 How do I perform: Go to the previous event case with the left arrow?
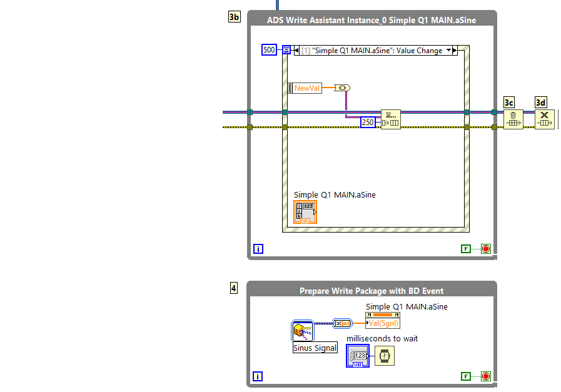coord(297,51)
